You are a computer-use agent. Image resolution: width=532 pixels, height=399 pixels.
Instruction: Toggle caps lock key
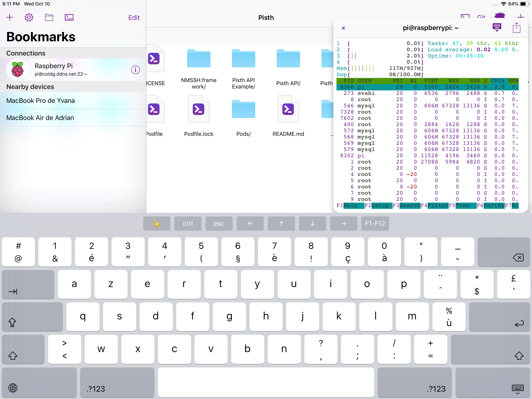coord(32,317)
